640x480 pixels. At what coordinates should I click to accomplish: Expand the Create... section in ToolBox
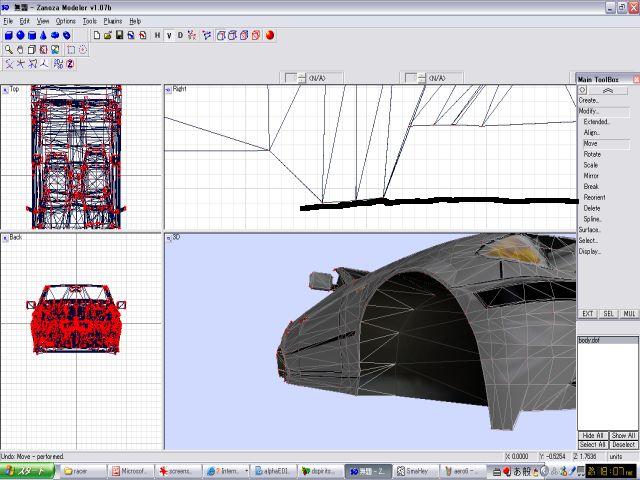(589, 100)
